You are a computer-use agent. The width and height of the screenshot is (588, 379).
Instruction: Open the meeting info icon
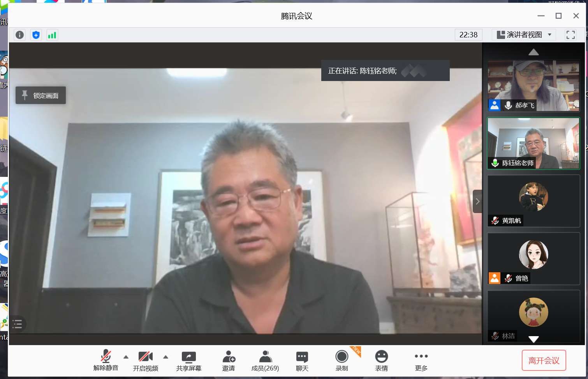tap(19, 35)
